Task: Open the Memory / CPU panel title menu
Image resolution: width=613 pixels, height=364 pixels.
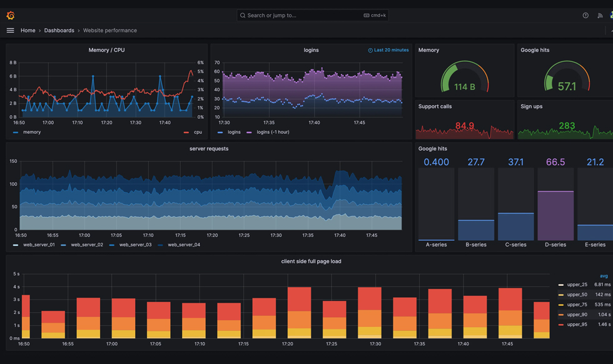Action: 106,50
